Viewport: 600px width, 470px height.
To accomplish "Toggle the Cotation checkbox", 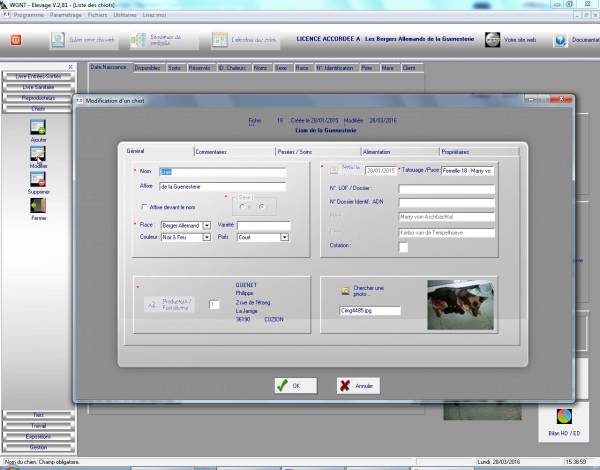I will 403,247.
